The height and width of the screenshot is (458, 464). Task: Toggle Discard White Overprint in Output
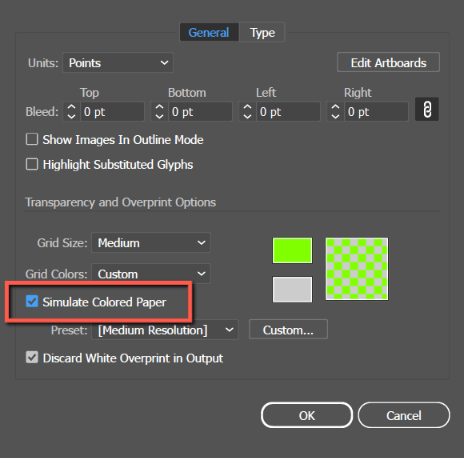pyautogui.click(x=32, y=358)
